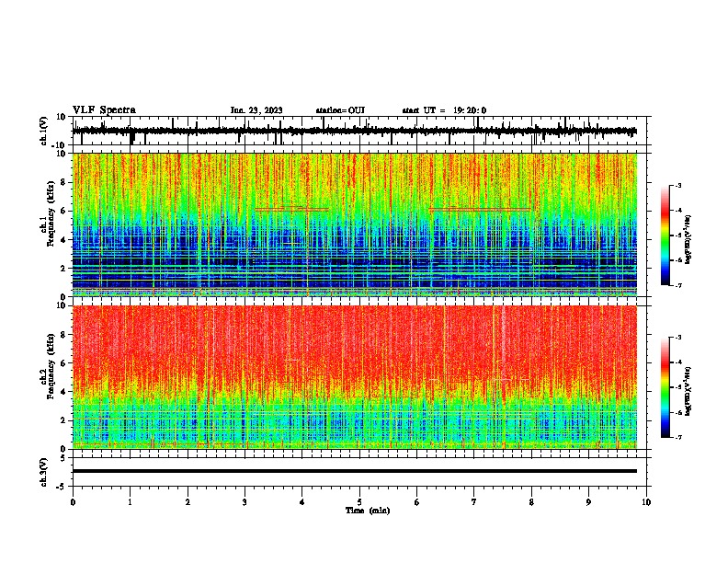Click the "-7" label on ch.2 color bar
Screen dimensions: 728x563
(x=678, y=438)
